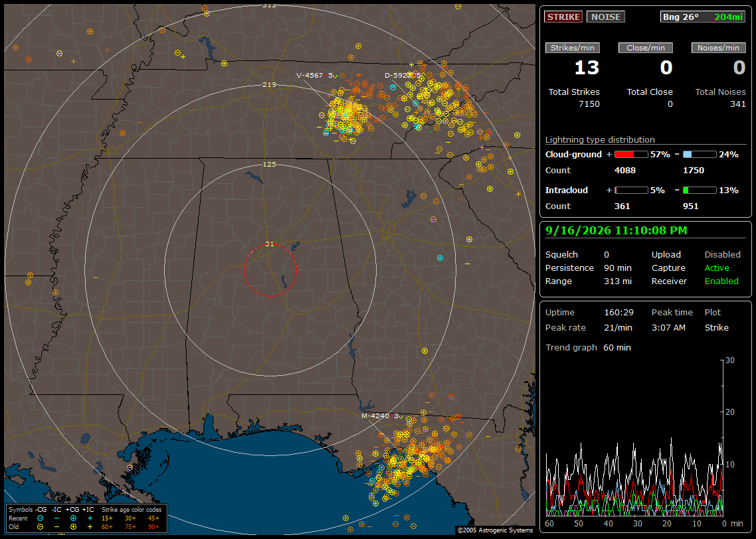Click the cyan recent strike near Atlanta
Viewport: 756px width, 539px height.
click(440, 258)
